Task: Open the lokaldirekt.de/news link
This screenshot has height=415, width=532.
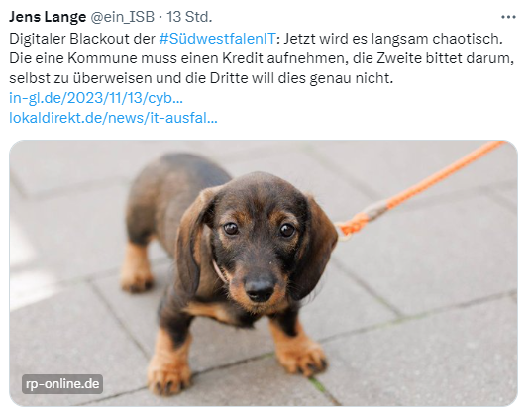Action: click(113, 118)
